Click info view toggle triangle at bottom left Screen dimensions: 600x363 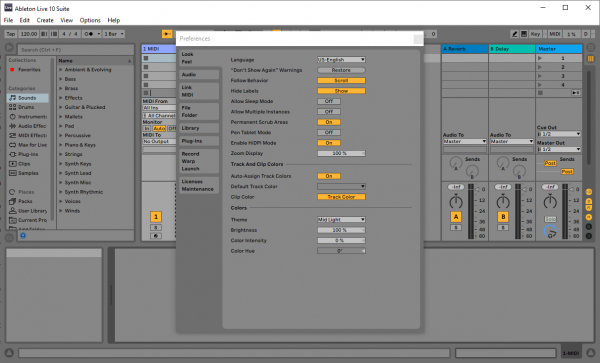click(x=9, y=353)
